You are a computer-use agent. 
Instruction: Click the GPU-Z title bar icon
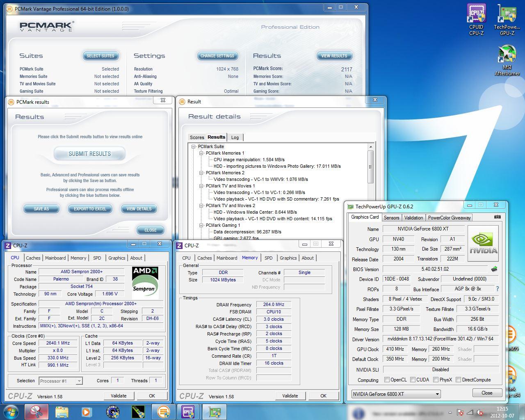click(351, 207)
